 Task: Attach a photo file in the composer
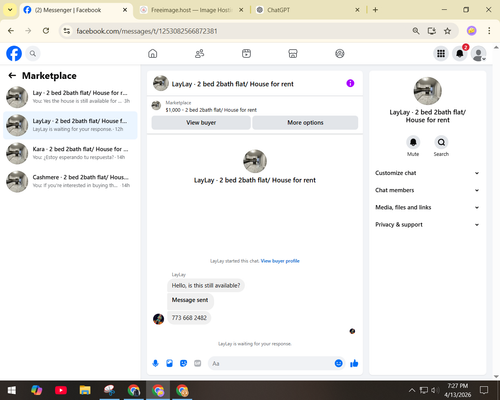(x=169, y=363)
